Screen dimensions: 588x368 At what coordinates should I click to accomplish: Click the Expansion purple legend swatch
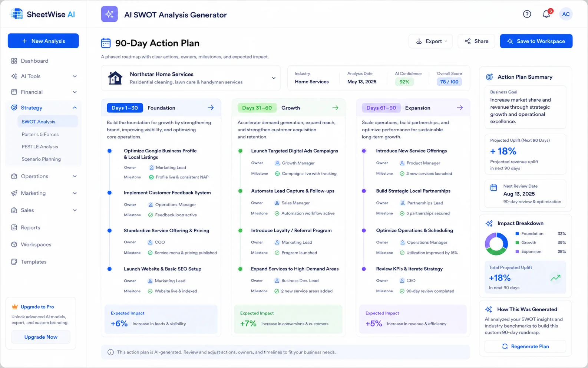click(x=517, y=252)
